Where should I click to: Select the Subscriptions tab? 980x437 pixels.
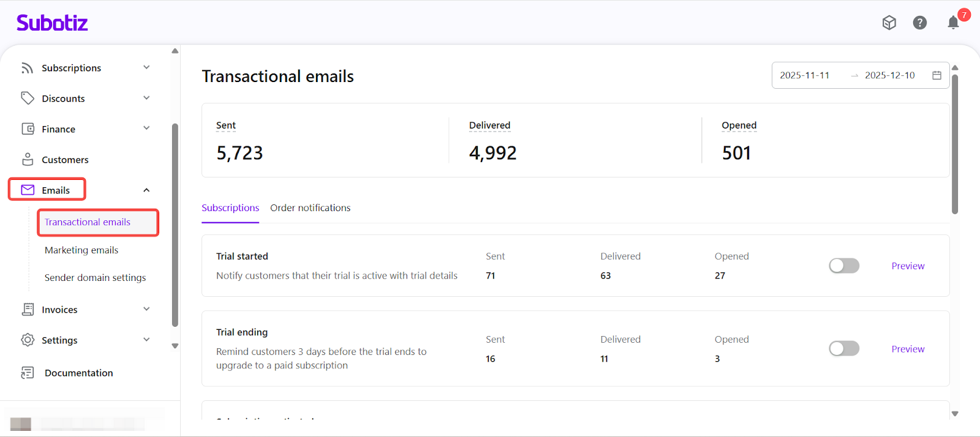coord(230,208)
